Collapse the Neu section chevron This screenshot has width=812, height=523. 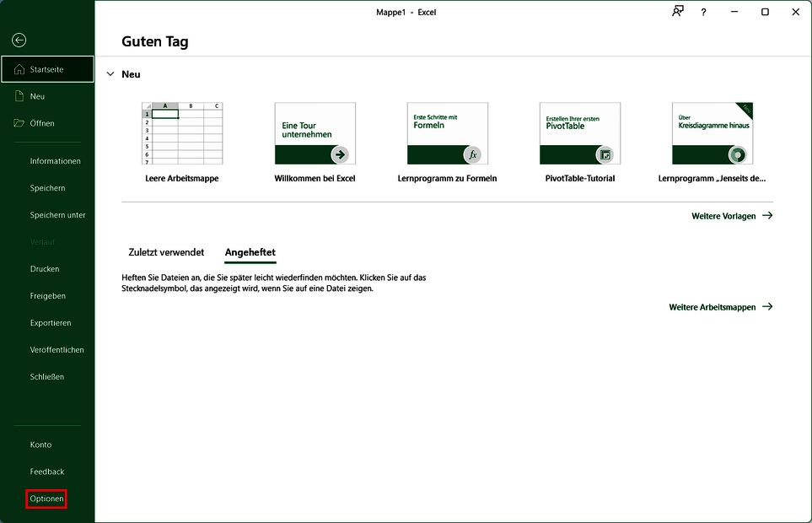point(110,74)
